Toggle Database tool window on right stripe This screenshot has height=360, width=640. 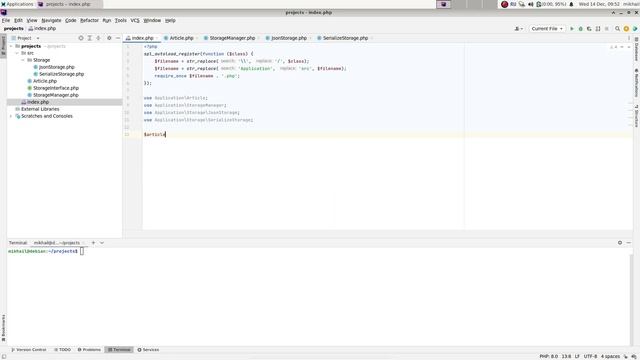[x=636, y=49]
